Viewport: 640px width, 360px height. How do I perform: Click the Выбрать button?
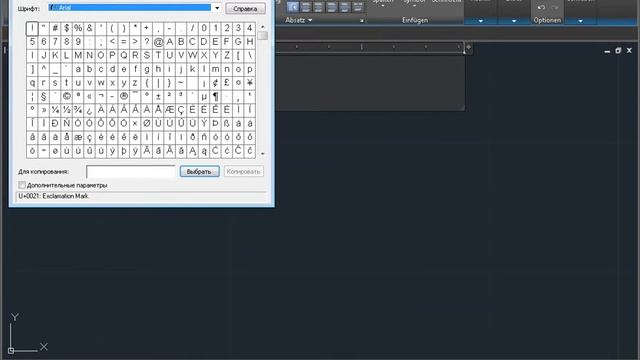[x=200, y=172]
